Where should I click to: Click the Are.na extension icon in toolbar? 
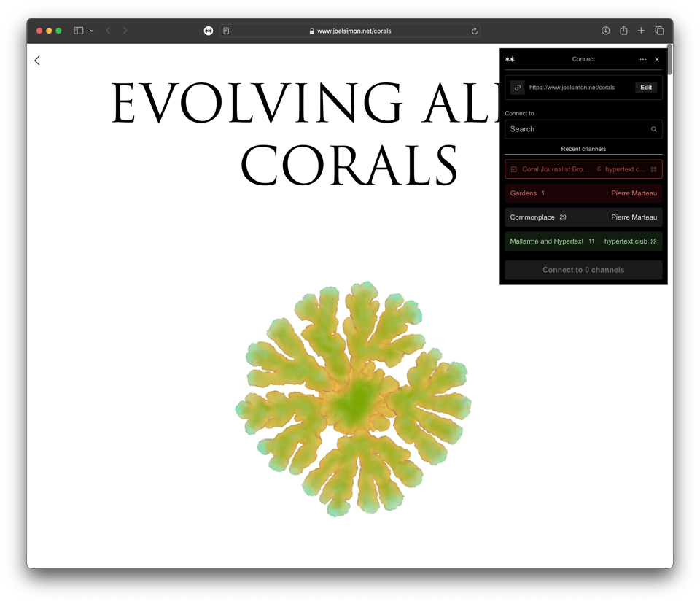pos(209,31)
